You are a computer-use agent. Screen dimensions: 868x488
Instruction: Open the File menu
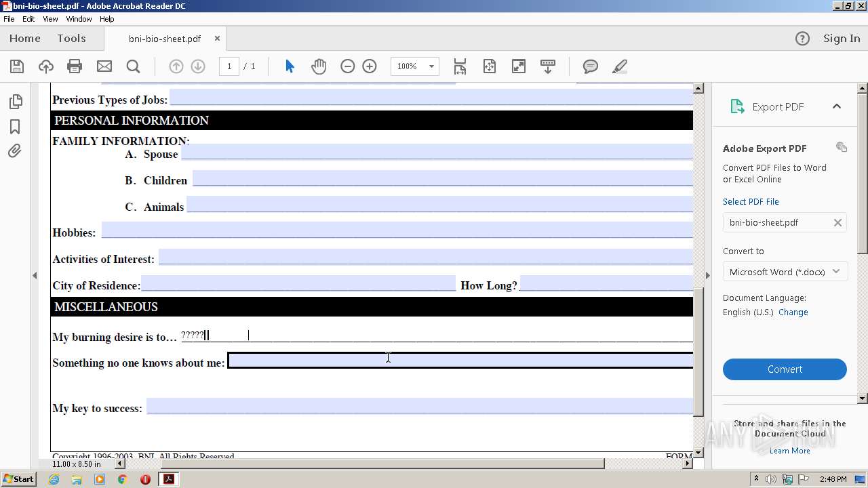pos(9,19)
